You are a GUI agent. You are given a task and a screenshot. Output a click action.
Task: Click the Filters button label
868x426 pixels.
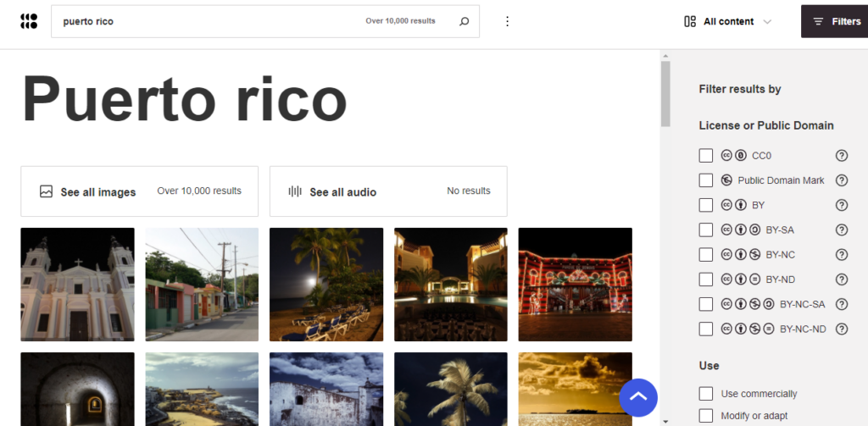coord(846,21)
